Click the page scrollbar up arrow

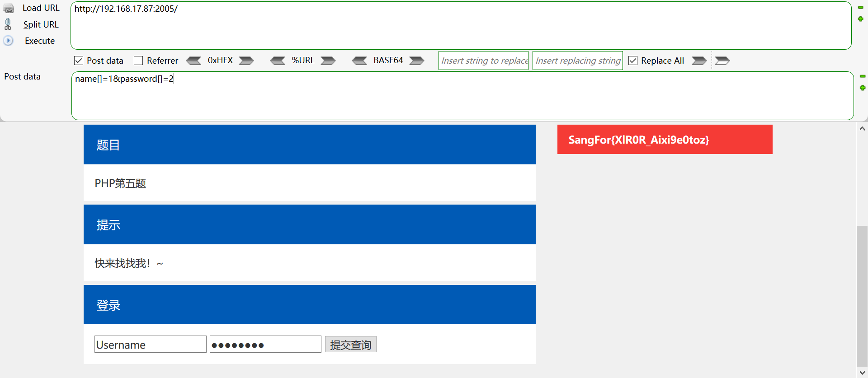(x=862, y=129)
